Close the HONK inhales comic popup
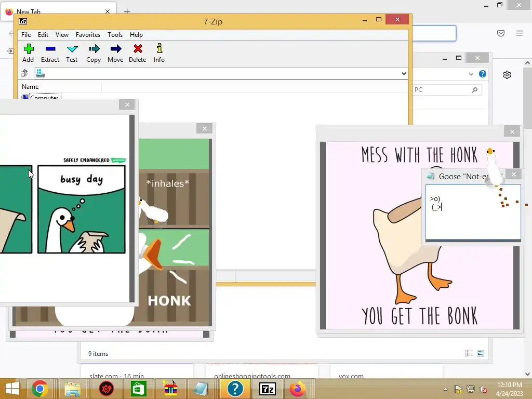This screenshot has height=399, width=532. (205, 129)
